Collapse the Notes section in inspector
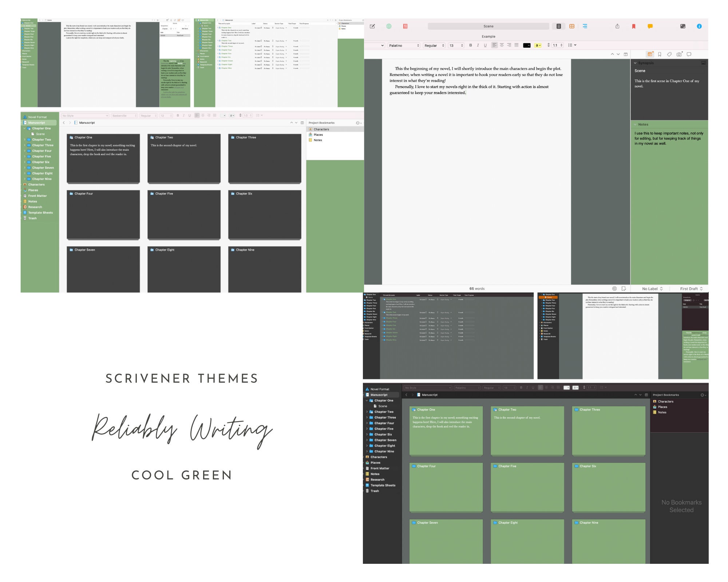 [x=635, y=124]
